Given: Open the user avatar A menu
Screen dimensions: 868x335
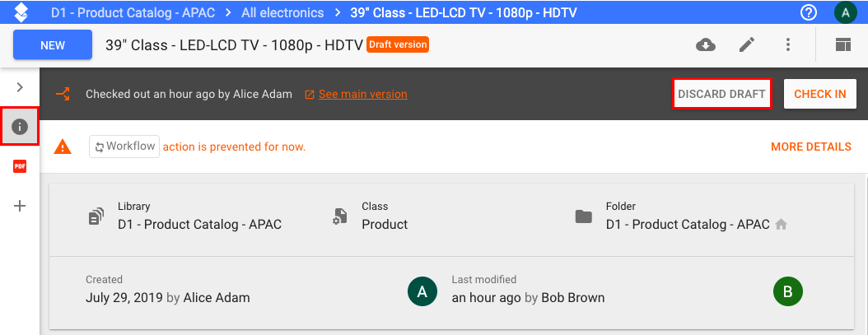Looking at the screenshot, I should click(845, 12).
